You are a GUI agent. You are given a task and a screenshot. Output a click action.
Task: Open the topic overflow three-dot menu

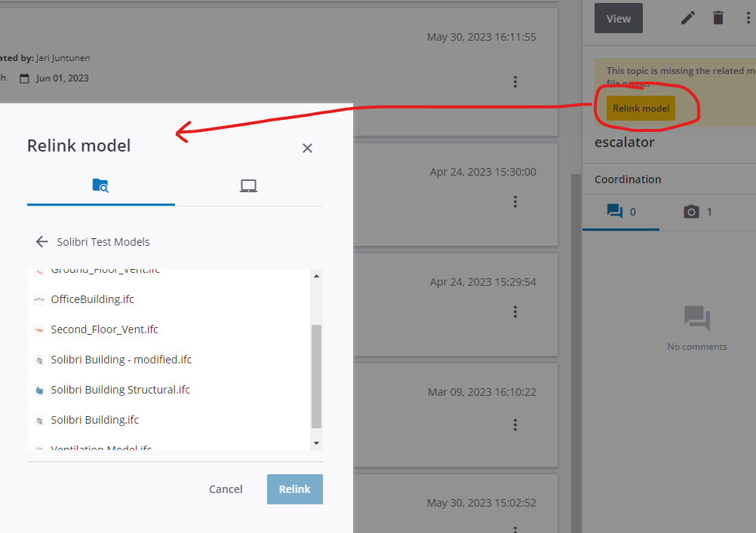746,17
